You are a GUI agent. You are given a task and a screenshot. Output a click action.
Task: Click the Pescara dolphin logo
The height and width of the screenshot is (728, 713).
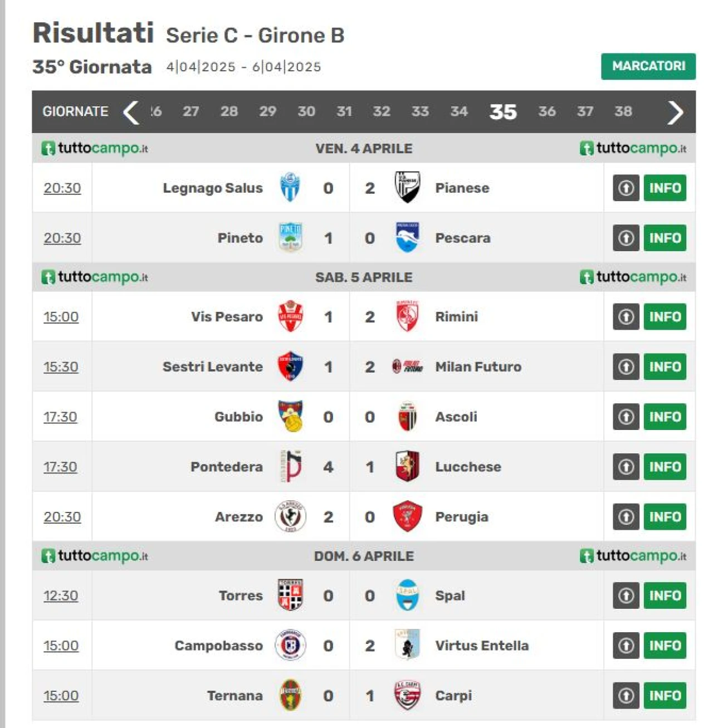click(407, 237)
